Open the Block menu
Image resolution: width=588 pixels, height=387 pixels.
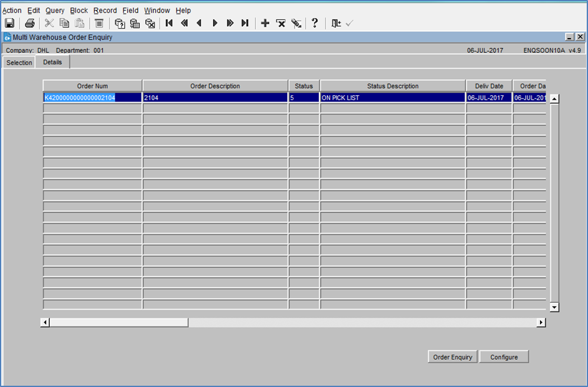(x=78, y=11)
